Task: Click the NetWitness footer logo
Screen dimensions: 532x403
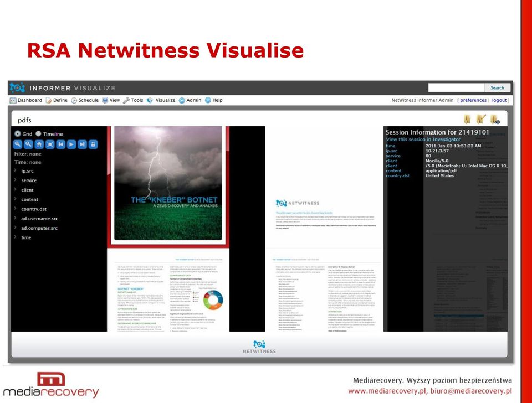Action: click(x=259, y=347)
